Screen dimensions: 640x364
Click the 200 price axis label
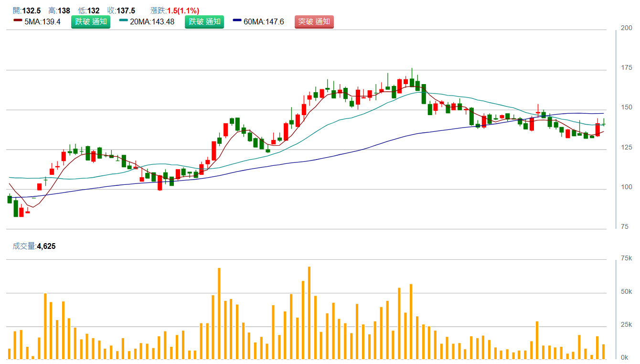[626, 28]
